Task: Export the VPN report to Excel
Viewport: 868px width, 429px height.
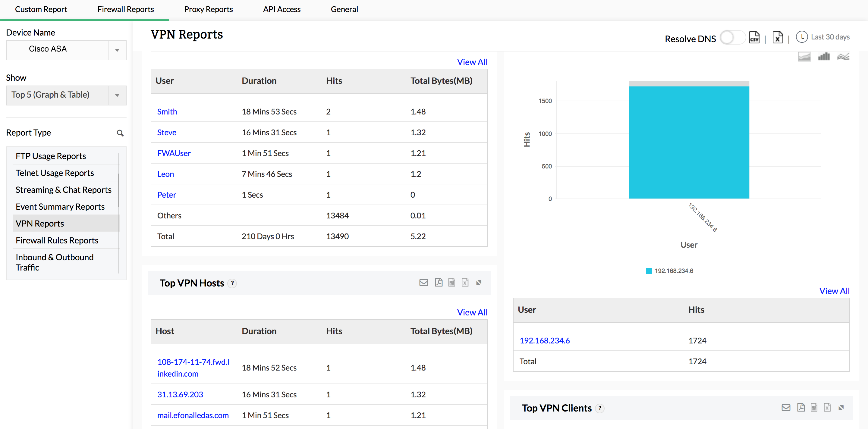Action: tap(778, 37)
